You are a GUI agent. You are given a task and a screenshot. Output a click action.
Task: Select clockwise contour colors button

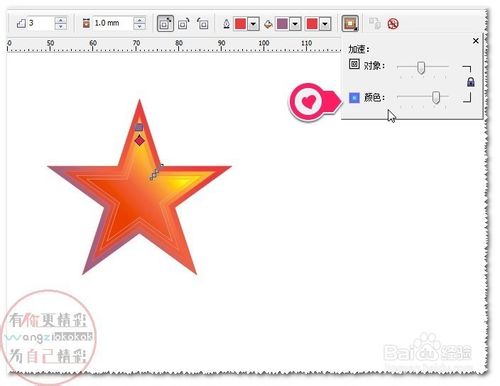[x=183, y=24]
